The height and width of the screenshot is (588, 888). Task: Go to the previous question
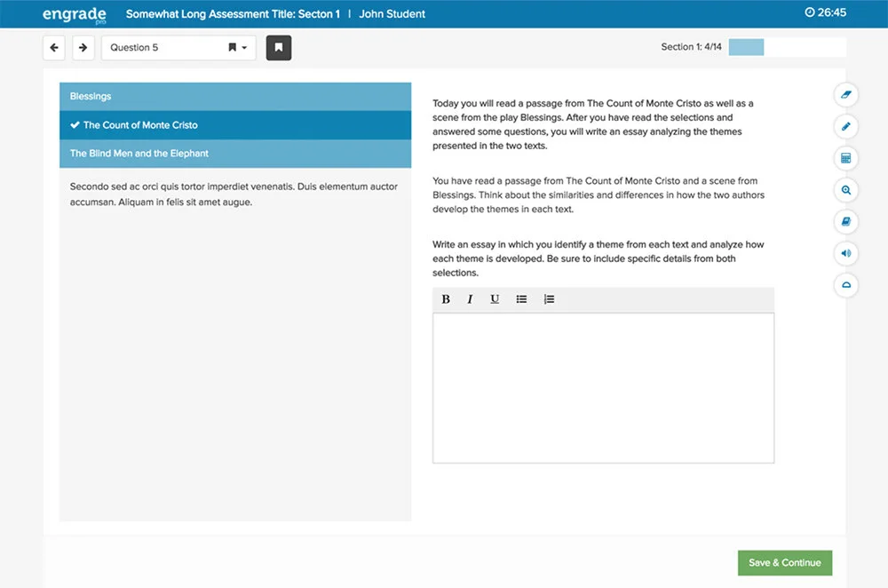(x=54, y=48)
